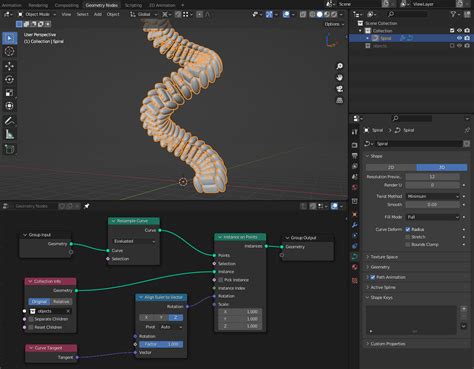Open the Evaluated dropdown in Resample Curve
The image size is (474, 369).
134,241
